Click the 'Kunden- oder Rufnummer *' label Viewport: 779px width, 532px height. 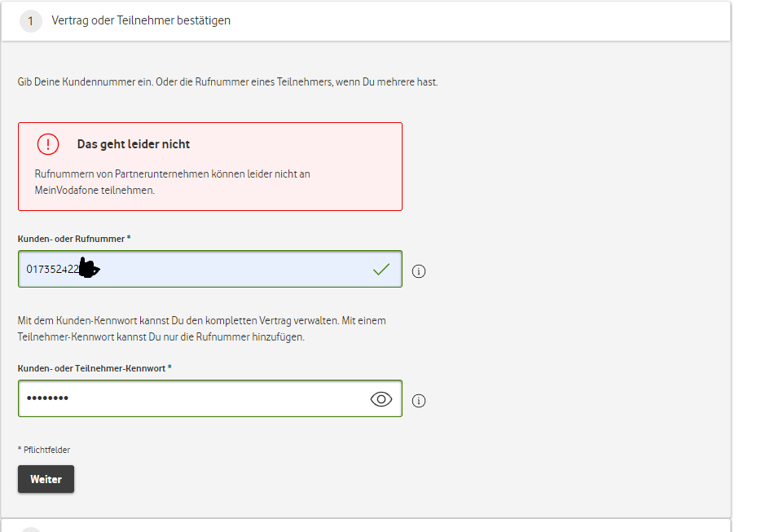(x=74, y=239)
